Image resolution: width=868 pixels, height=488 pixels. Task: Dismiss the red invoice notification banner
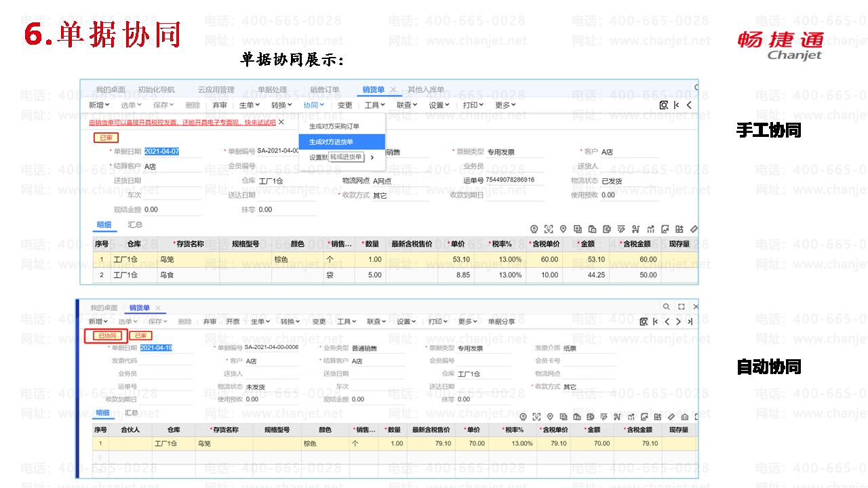(281, 122)
